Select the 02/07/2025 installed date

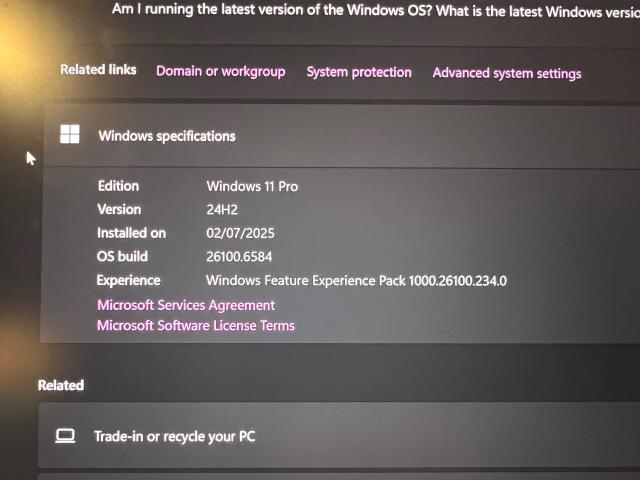[240, 233]
